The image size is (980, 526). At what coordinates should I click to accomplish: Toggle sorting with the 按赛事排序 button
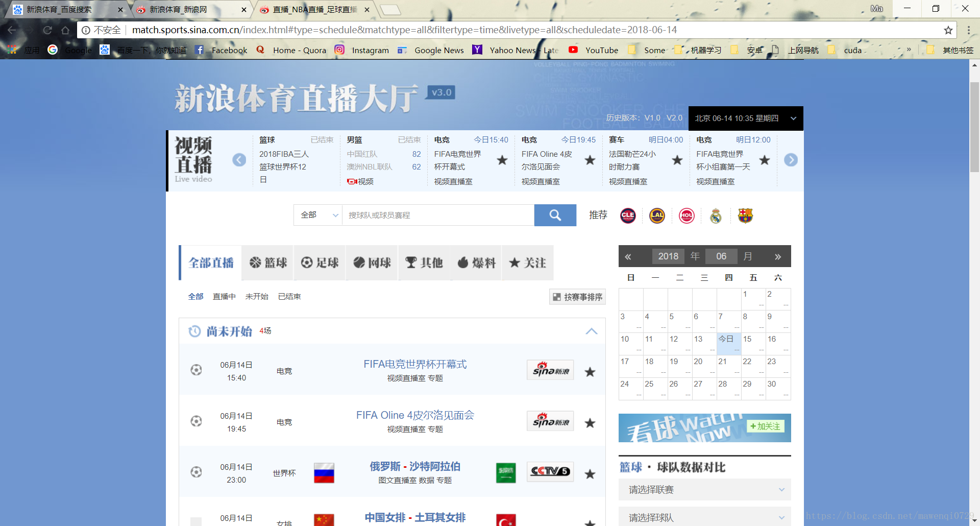tap(578, 297)
